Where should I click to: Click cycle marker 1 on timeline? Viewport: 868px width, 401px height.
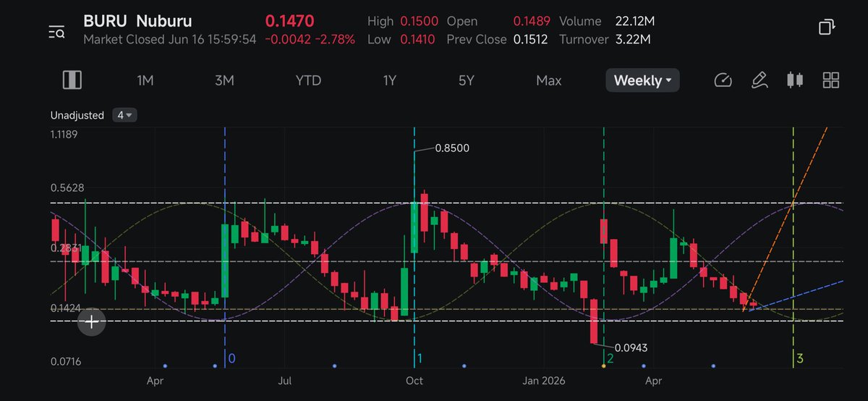coord(420,358)
